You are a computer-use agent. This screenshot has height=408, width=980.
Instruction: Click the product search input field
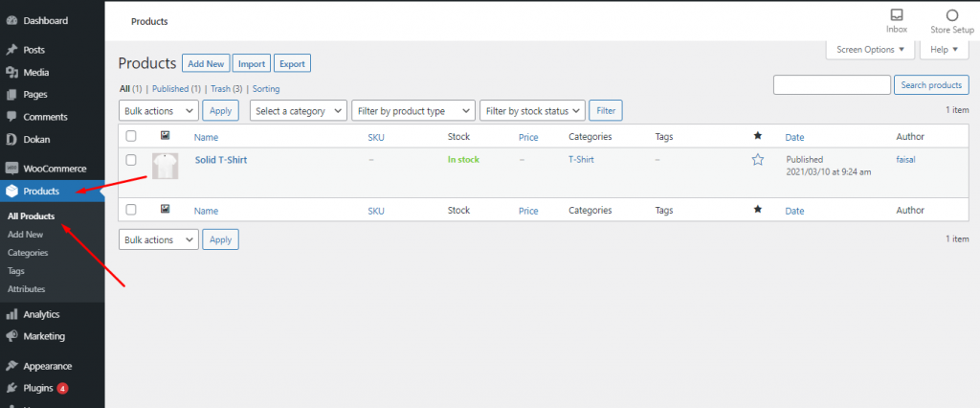(832, 85)
